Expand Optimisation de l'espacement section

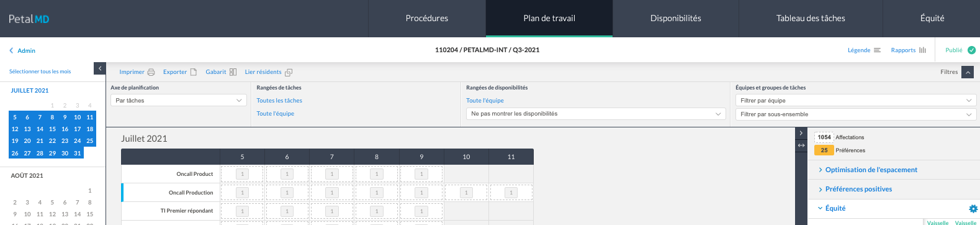tap(871, 170)
